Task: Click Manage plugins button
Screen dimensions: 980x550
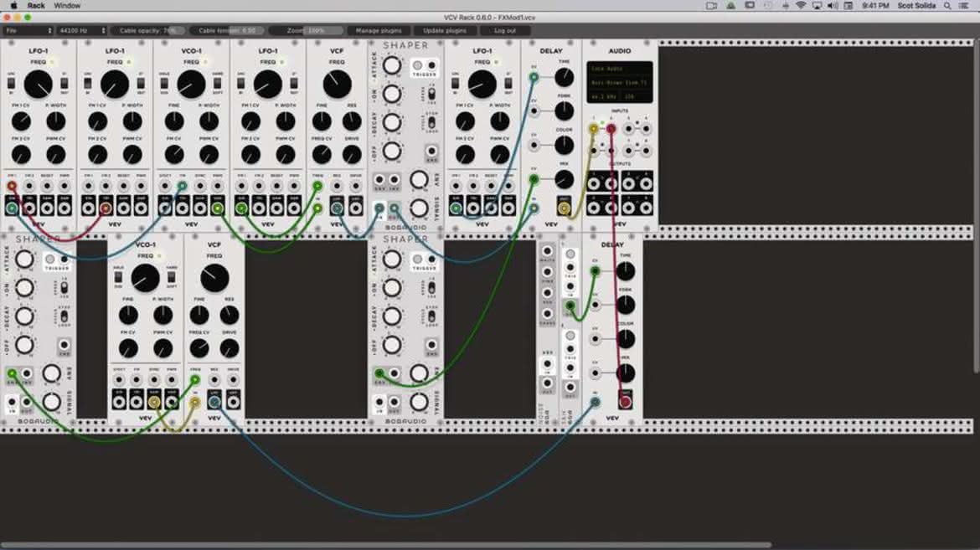Action: coord(378,31)
